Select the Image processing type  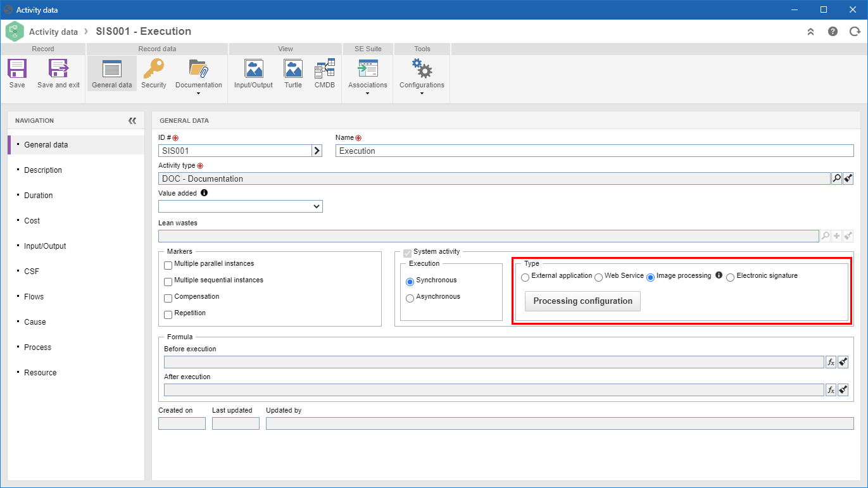tap(650, 277)
